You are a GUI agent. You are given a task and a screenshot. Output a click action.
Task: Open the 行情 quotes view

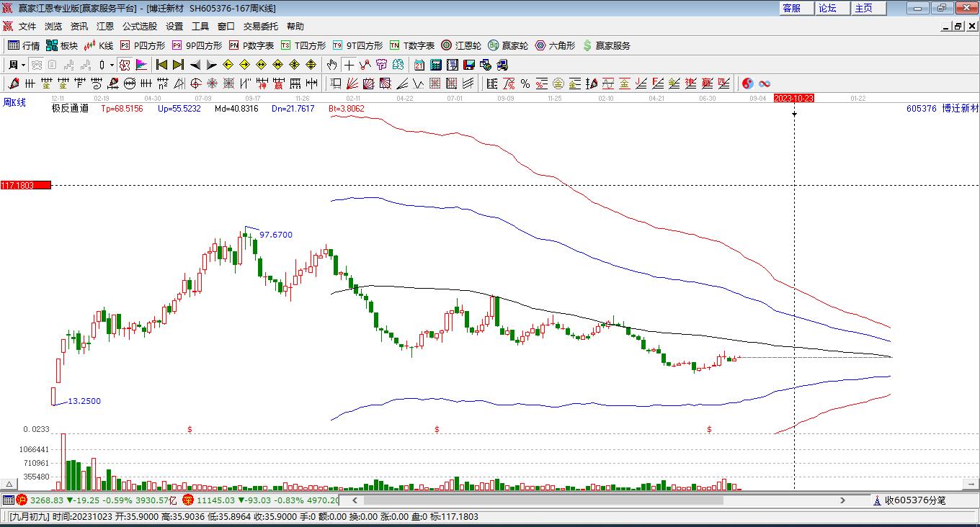pos(24,45)
